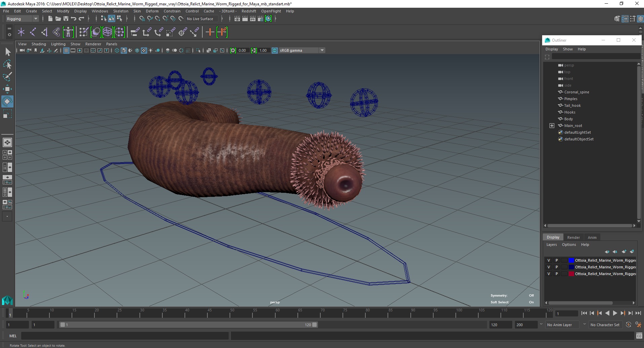Save the scene with the floppy disk icon
This screenshot has width=644, height=348.
66,19
